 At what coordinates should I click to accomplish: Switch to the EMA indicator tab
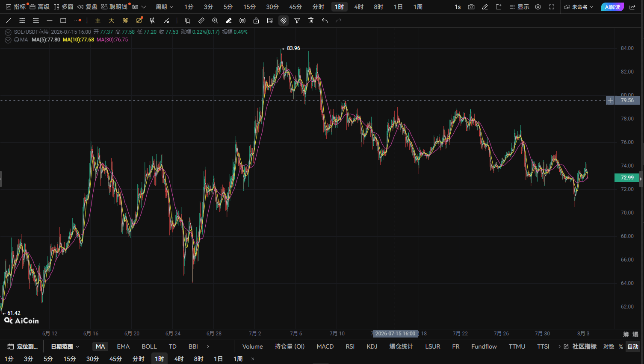123,346
